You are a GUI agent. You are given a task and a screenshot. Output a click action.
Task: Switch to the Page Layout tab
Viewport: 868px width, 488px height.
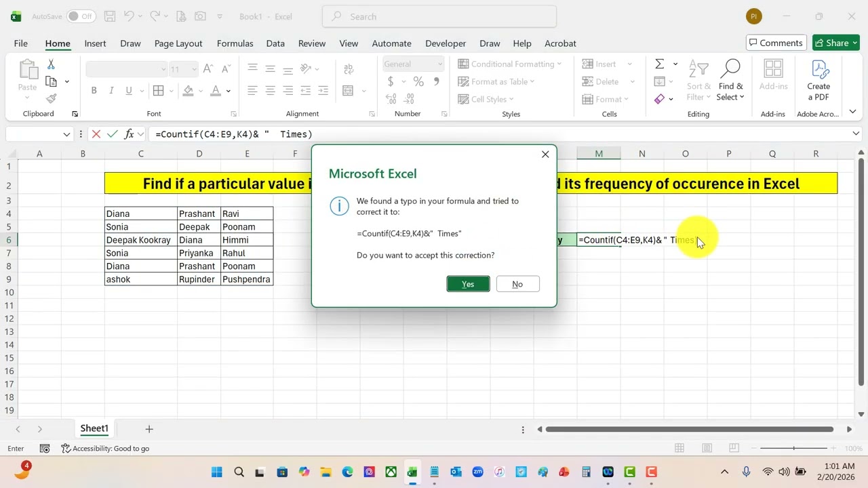click(178, 43)
